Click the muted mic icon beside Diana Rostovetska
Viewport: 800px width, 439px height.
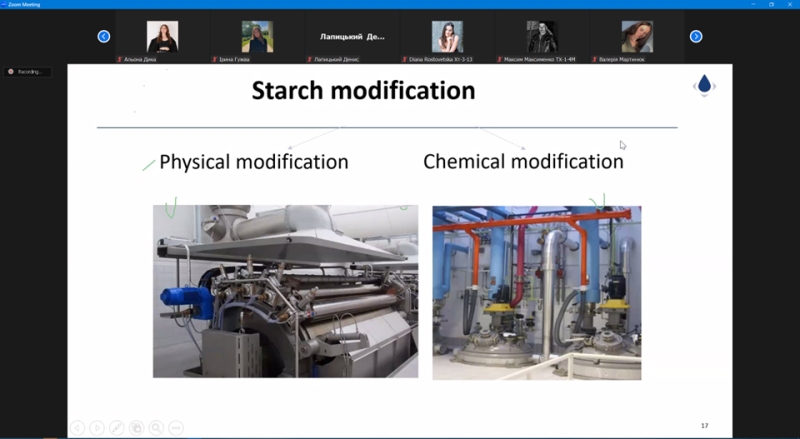[405, 59]
